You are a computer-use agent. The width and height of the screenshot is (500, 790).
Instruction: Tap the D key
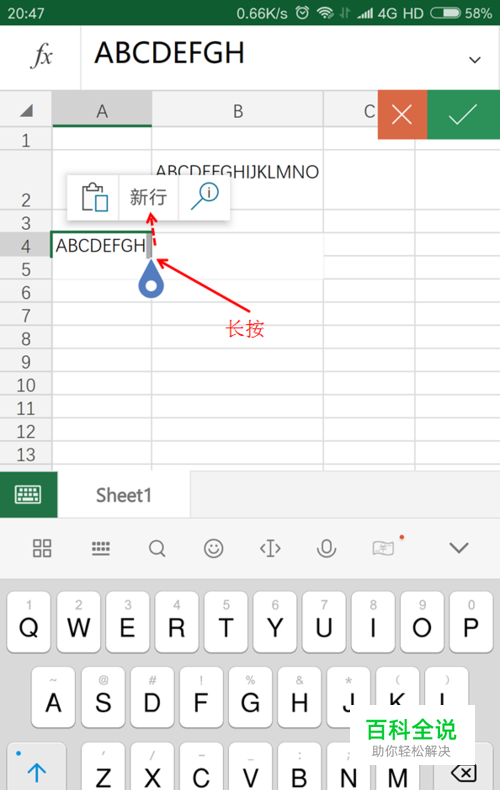pyautogui.click(x=152, y=697)
